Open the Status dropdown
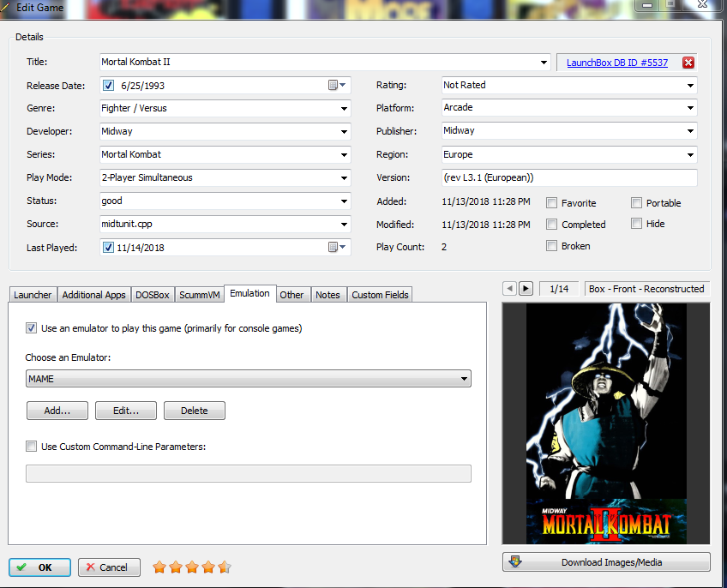 click(344, 201)
